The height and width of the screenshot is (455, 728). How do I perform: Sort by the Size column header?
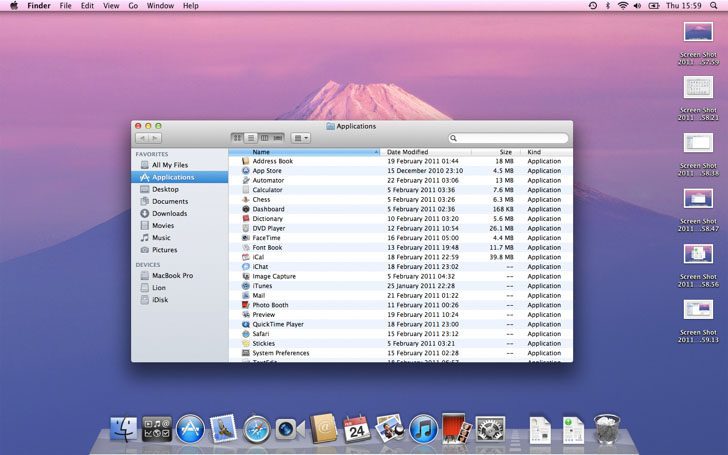click(x=496, y=152)
